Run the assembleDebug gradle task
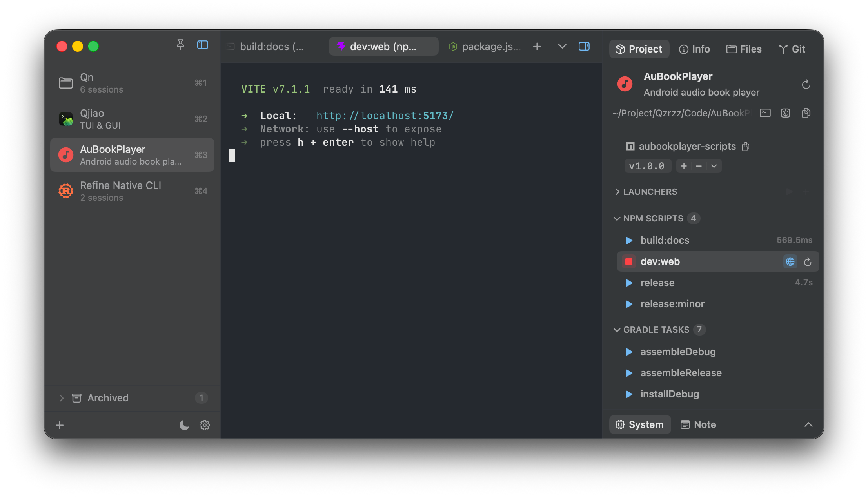This screenshot has height=497, width=868. tap(629, 352)
